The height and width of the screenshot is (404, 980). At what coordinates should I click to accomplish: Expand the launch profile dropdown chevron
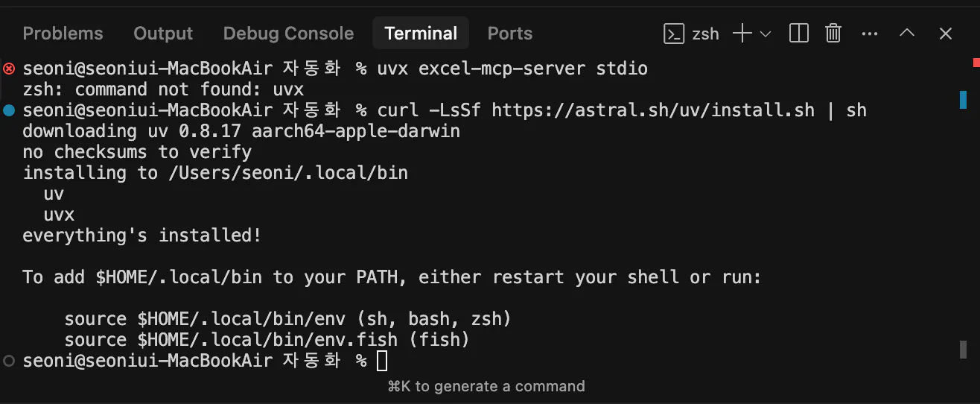click(x=765, y=34)
